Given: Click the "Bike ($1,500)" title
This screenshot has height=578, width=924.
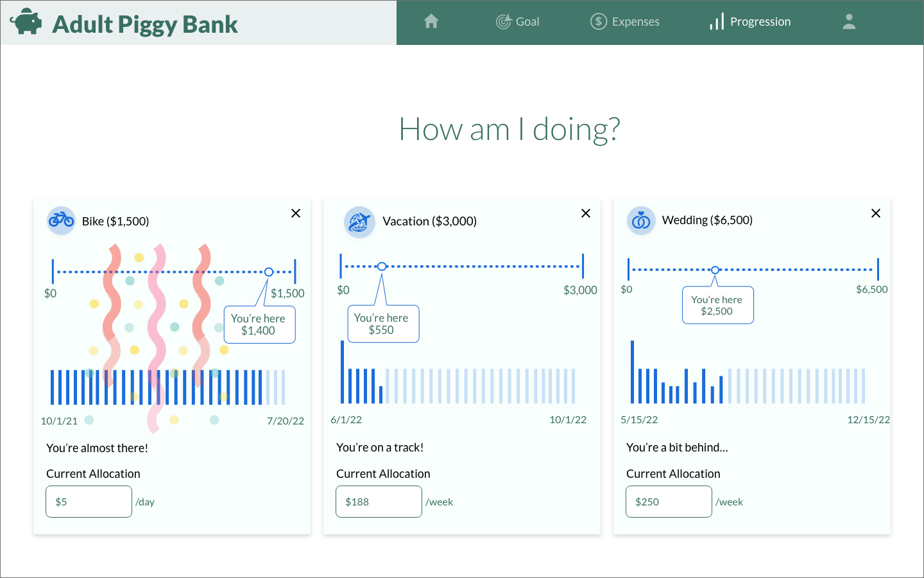Looking at the screenshot, I should (116, 221).
